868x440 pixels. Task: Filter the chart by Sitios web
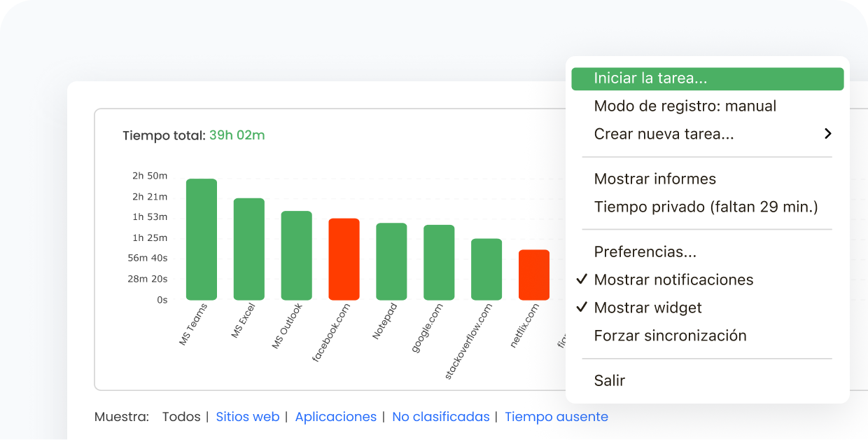point(247,417)
